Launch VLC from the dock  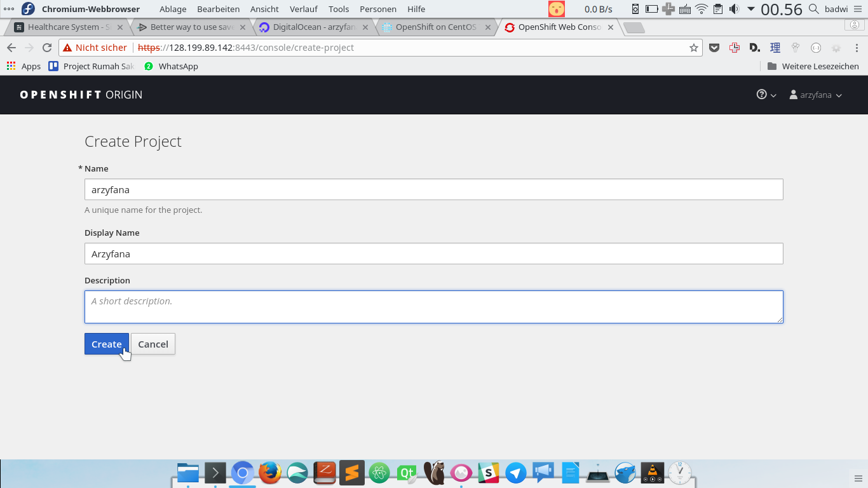653,473
